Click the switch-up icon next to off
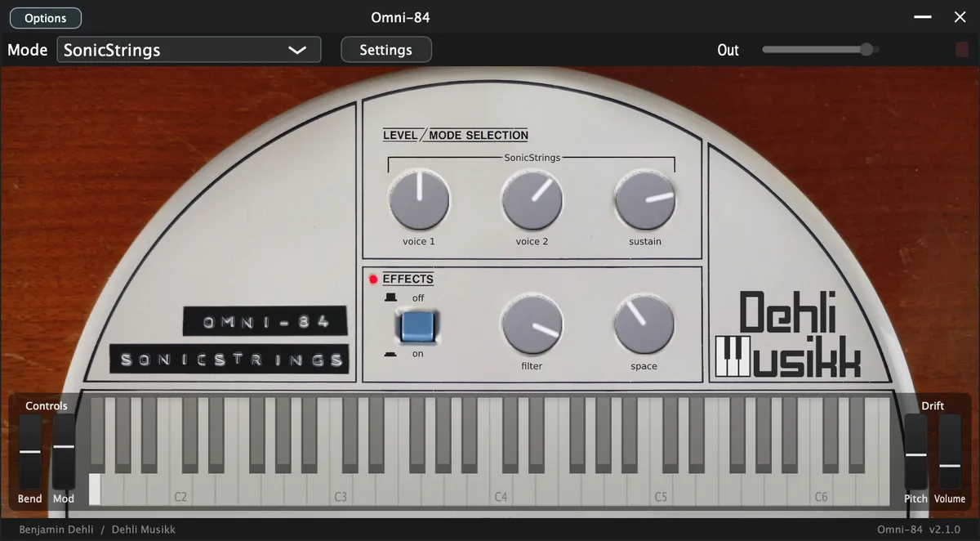 click(391, 297)
